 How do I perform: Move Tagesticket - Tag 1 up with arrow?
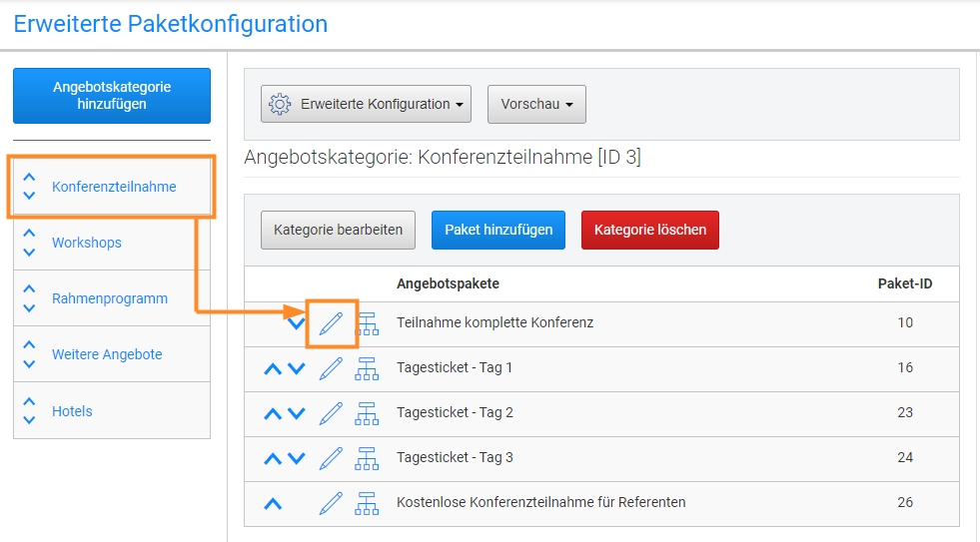pos(273,368)
